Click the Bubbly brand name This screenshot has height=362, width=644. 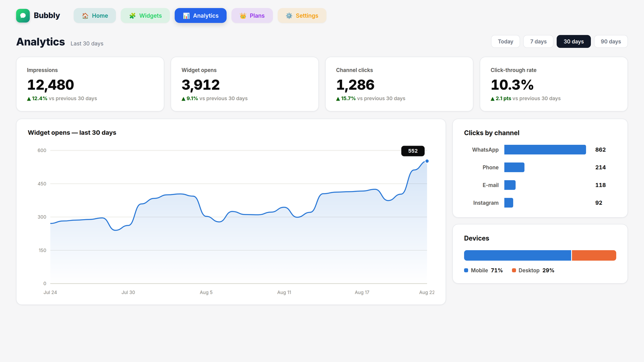tap(47, 16)
